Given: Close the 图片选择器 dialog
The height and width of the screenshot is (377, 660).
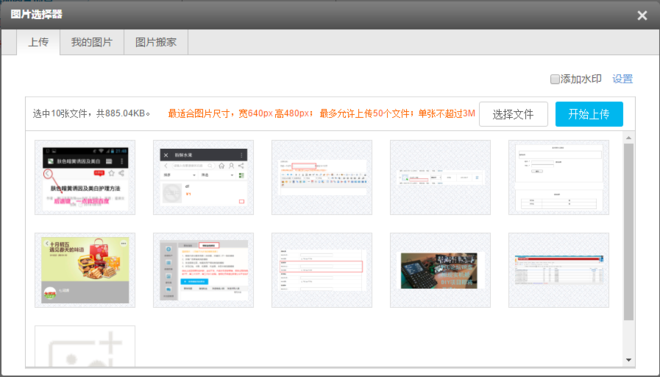Looking at the screenshot, I should point(642,16).
